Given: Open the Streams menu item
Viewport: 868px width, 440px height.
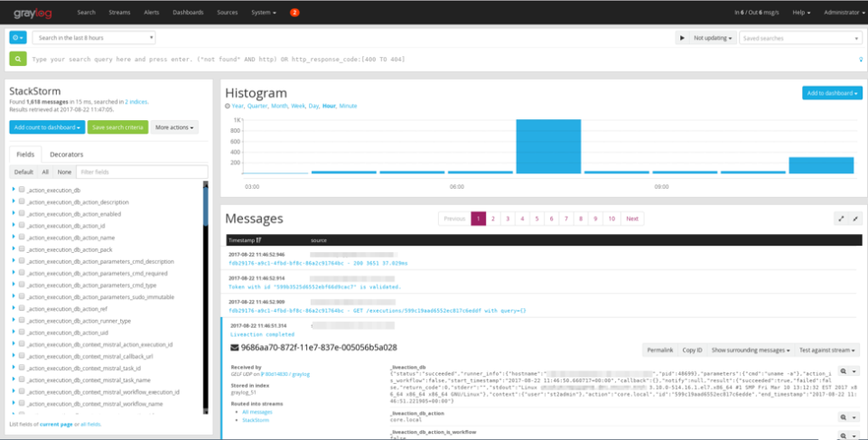Looking at the screenshot, I should pos(119,12).
